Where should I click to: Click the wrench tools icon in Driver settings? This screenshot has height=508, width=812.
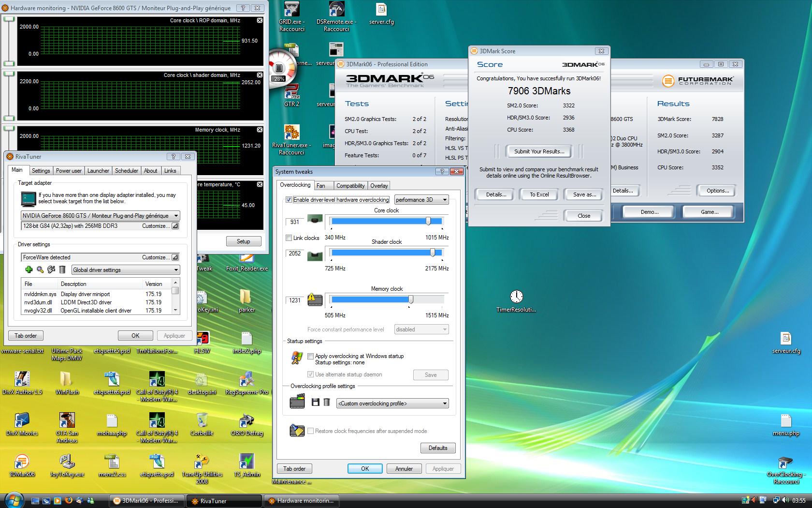(51, 269)
